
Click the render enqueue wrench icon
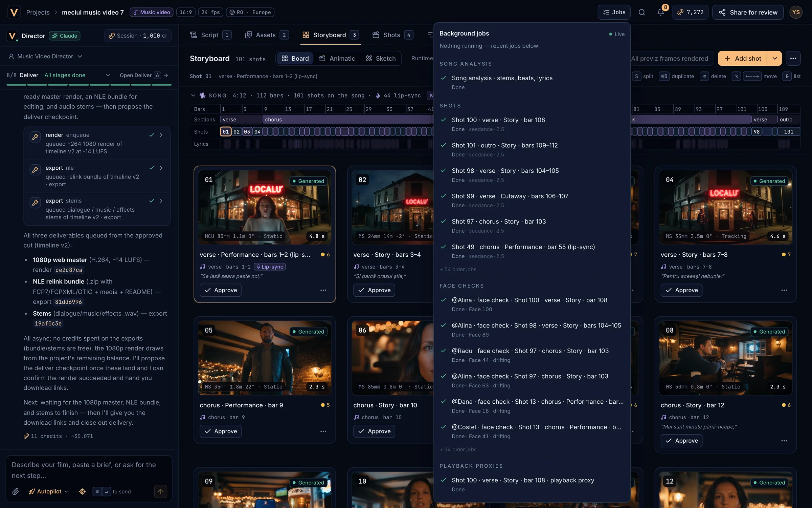point(35,137)
